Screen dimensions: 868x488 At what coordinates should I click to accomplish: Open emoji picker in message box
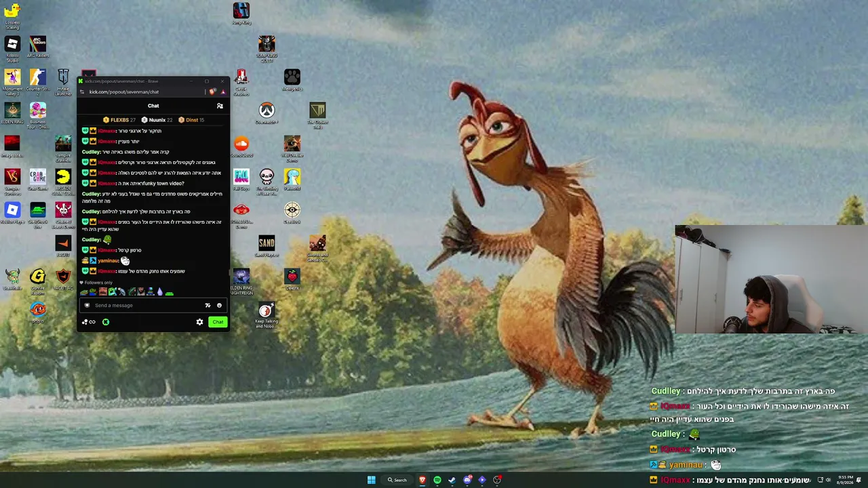(219, 305)
